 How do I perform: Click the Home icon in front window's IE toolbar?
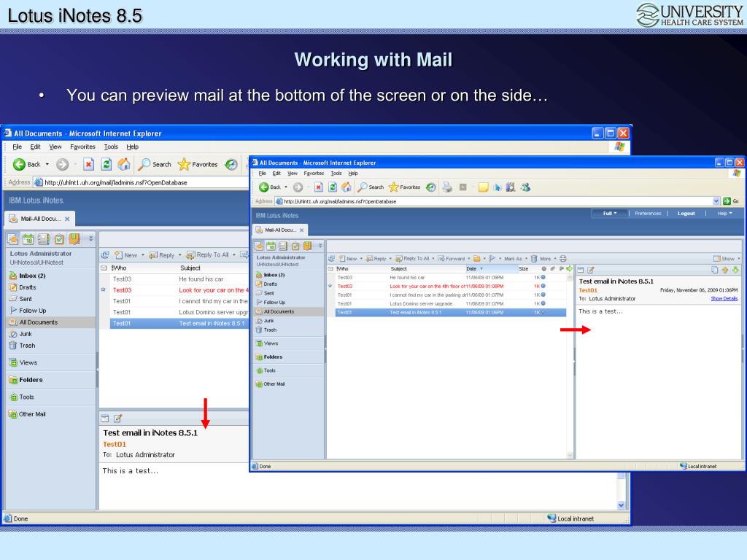pyautogui.click(x=347, y=187)
